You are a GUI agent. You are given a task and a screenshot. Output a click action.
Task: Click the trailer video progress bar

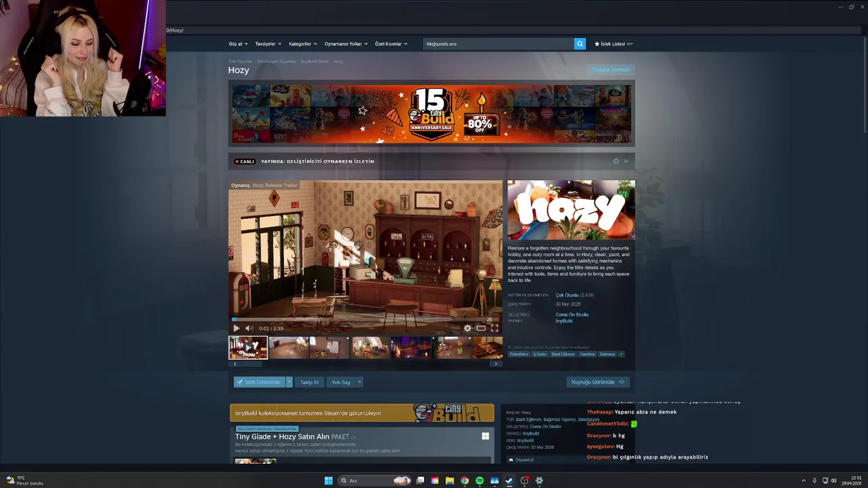click(366, 319)
